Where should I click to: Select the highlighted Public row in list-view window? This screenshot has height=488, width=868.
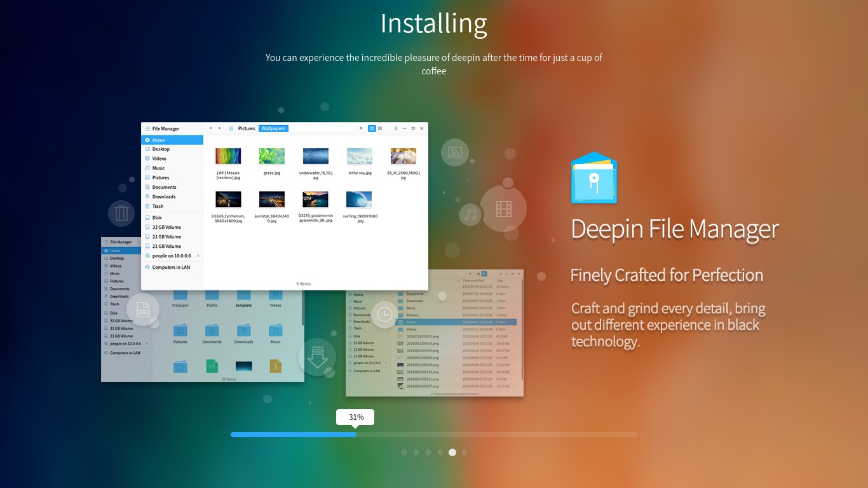tap(457, 322)
